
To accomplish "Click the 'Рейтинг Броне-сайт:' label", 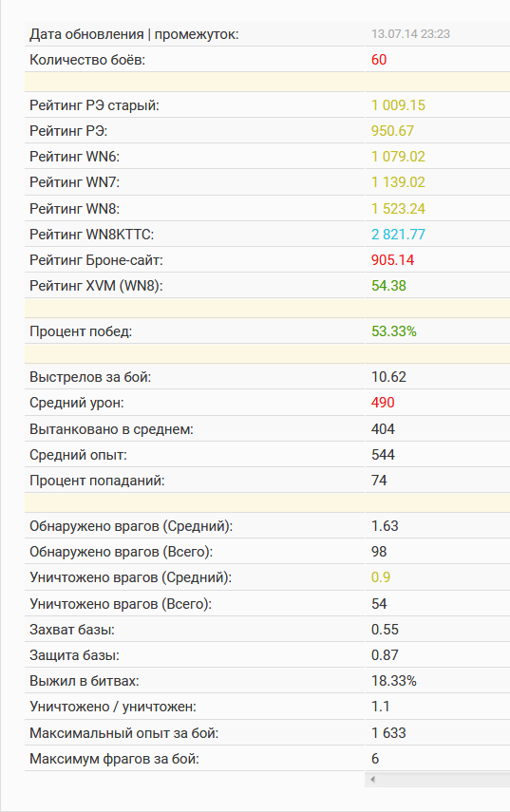I will tap(96, 260).
